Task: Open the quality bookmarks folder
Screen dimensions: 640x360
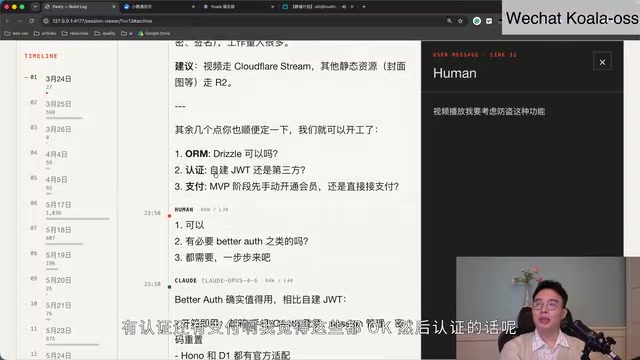Action: point(105,33)
